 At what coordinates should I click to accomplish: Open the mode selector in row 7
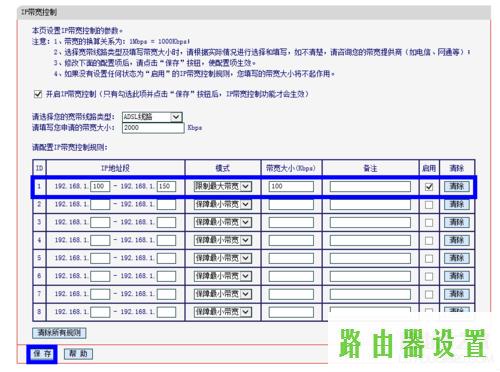point(223,294)
